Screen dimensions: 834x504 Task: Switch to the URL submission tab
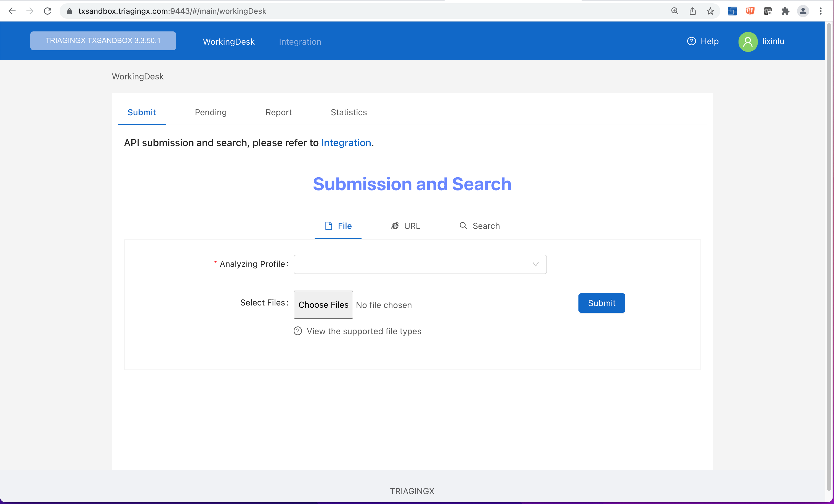[405, 226]
